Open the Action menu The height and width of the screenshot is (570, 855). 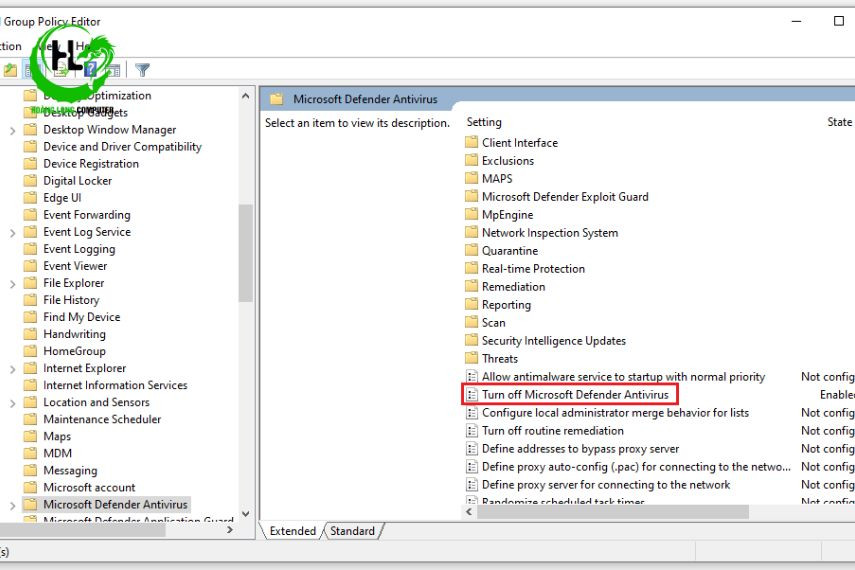(10, 46)
